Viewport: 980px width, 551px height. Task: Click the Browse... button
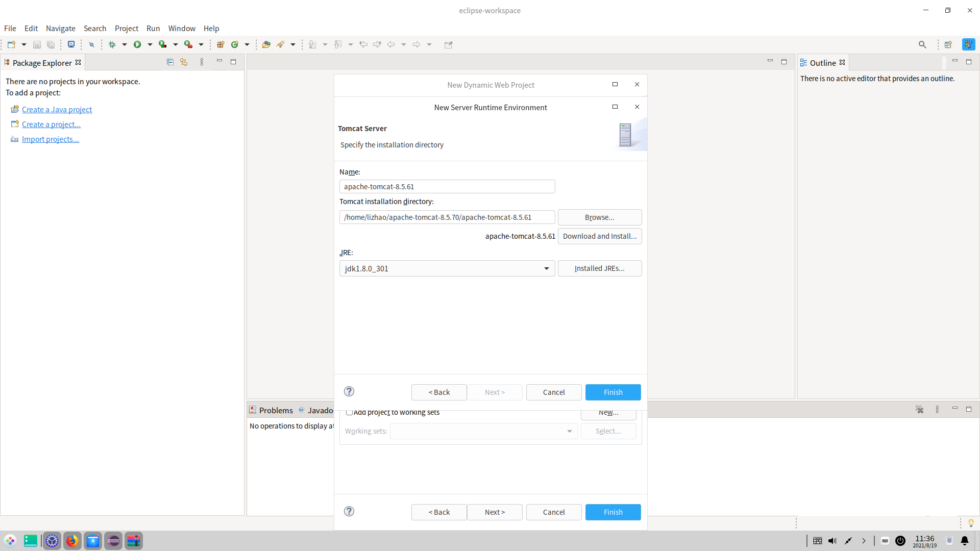pos(599,217)
